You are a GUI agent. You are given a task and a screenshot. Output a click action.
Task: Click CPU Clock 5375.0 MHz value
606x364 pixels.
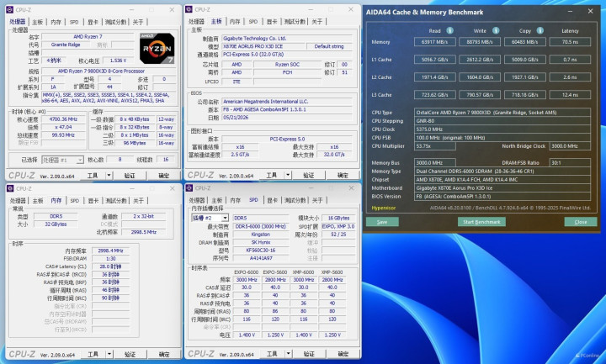(502, 129)
